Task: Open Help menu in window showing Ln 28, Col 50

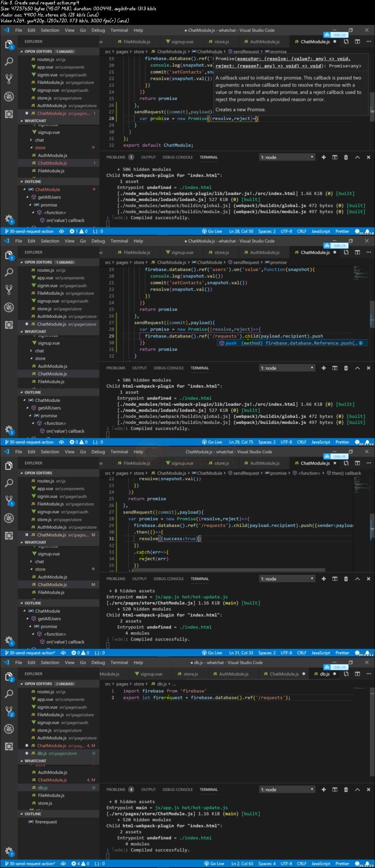Action: click(x=138, y=30)
